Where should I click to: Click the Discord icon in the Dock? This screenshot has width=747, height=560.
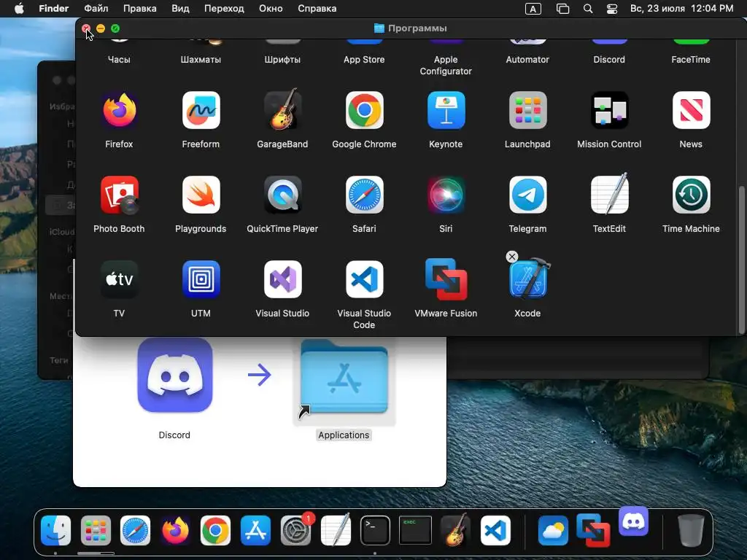pos(634,521)
